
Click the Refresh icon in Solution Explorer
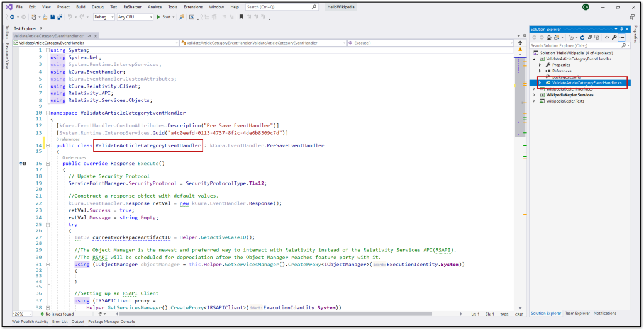(x=582, y=37)
